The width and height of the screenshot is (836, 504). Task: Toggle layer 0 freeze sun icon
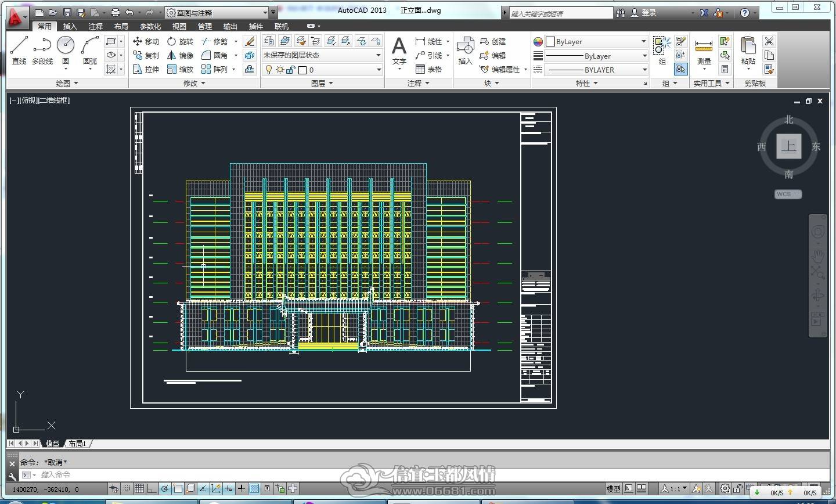pyautogui.click(x=280, y=70)
